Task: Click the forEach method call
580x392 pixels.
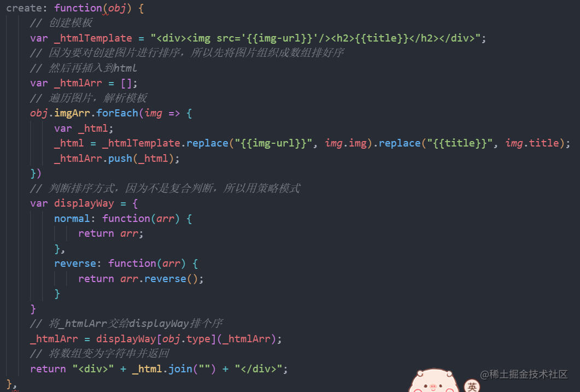Action: pos(118,113)
